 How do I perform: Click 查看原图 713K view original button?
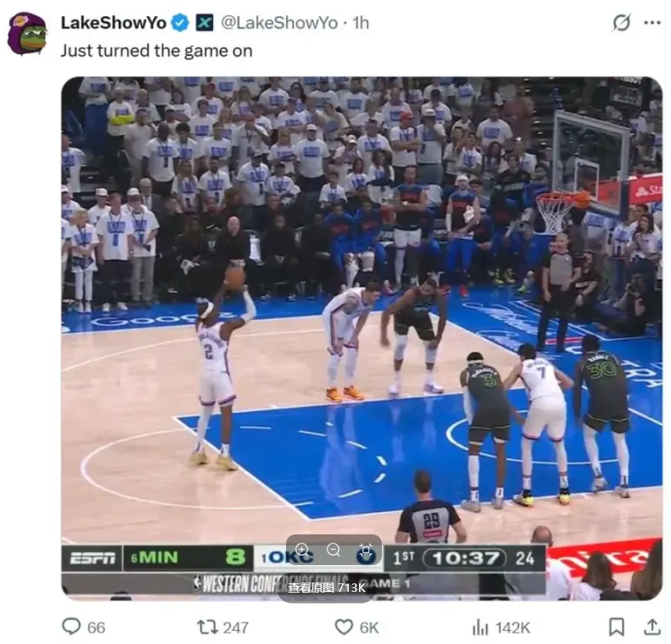pyautogui.click(x=327, y=588)
